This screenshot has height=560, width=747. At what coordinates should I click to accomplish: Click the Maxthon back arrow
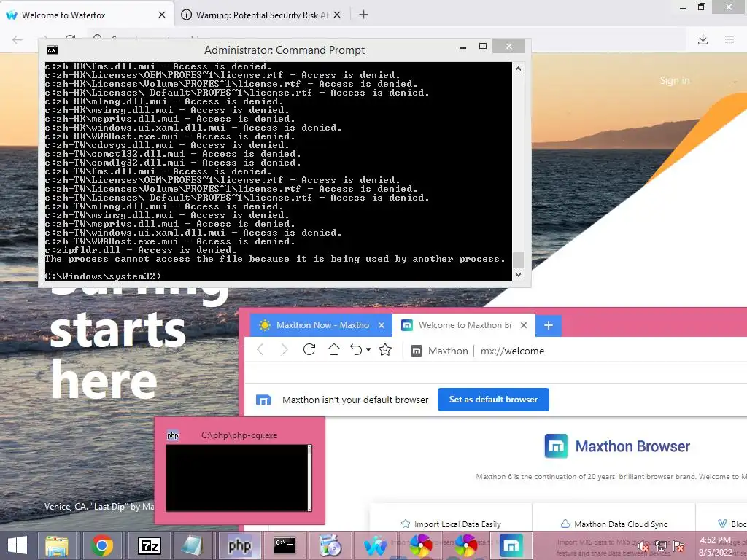coord(260,350)
